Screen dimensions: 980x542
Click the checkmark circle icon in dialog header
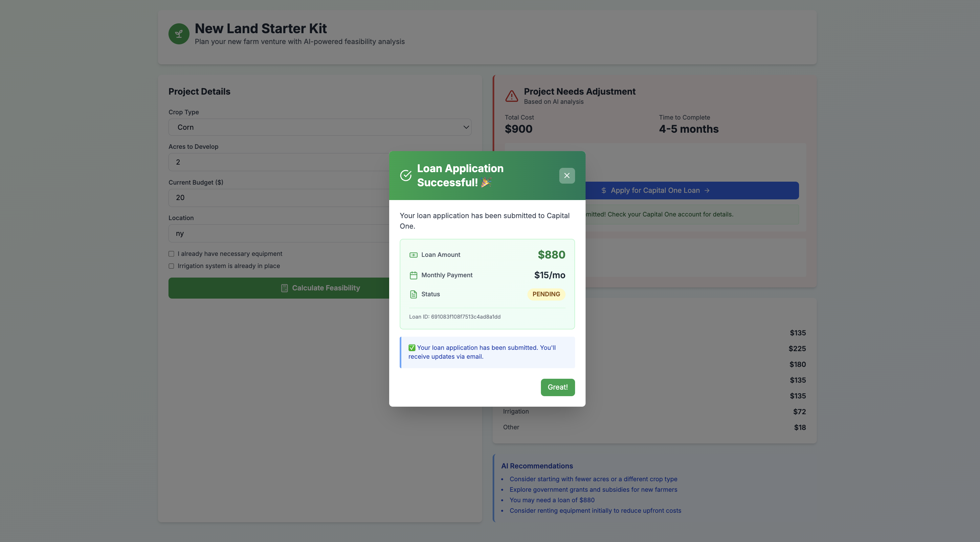tap(406, 175)
